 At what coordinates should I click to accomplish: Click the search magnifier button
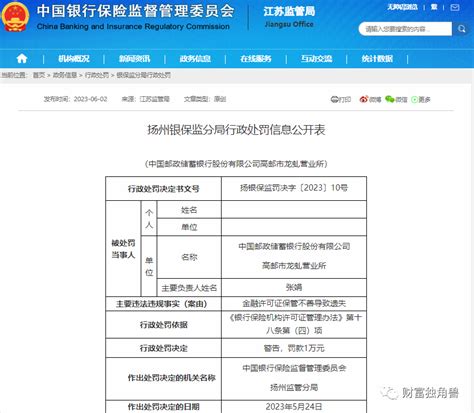[x=461, y=29]
